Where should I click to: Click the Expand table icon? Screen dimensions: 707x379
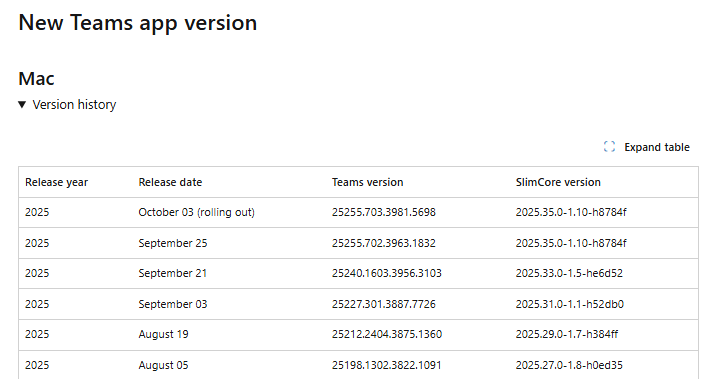(x=609, y=146)
